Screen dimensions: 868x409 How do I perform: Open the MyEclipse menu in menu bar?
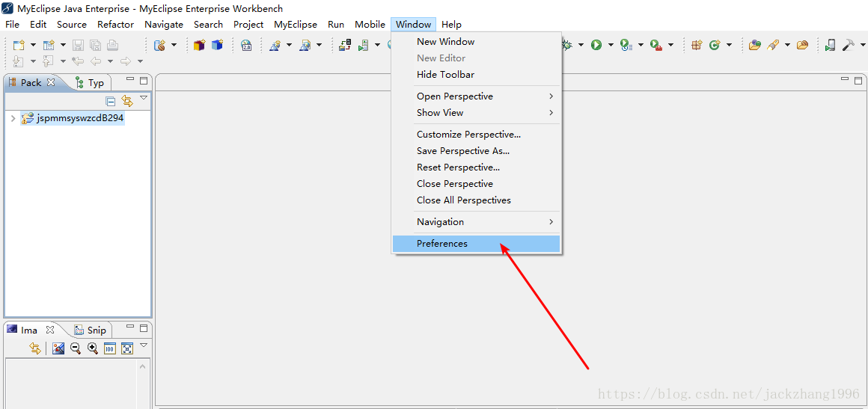[296, 25]
